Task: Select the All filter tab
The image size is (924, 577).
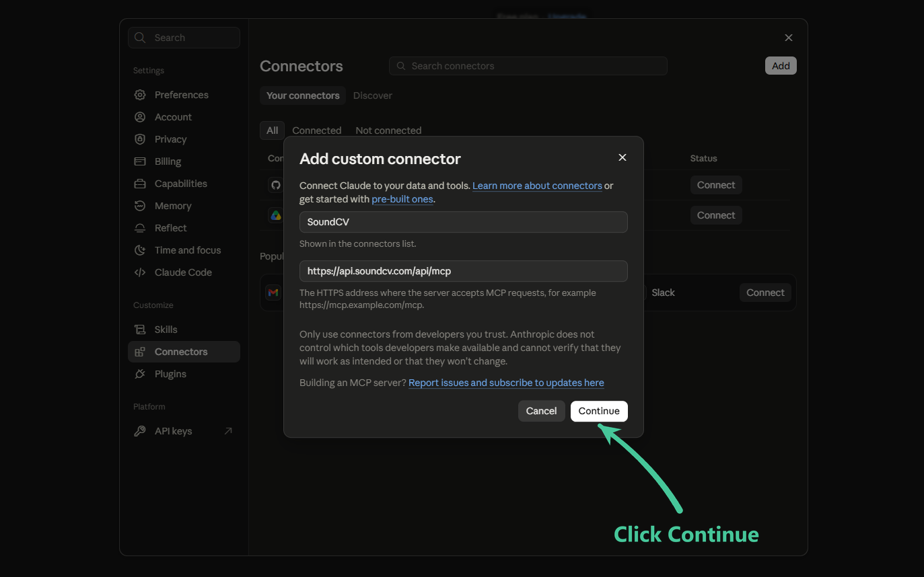Action: pos(272,130)
